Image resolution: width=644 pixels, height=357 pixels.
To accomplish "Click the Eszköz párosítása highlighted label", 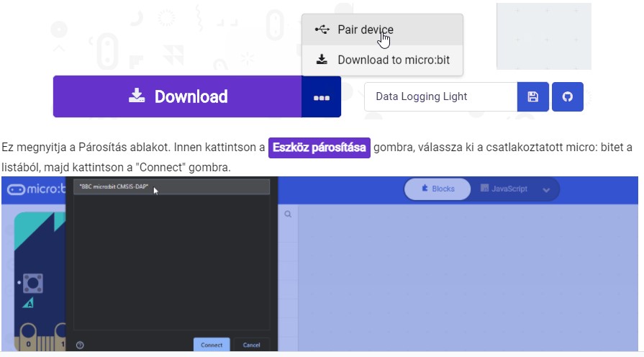I will click(319, 148).
